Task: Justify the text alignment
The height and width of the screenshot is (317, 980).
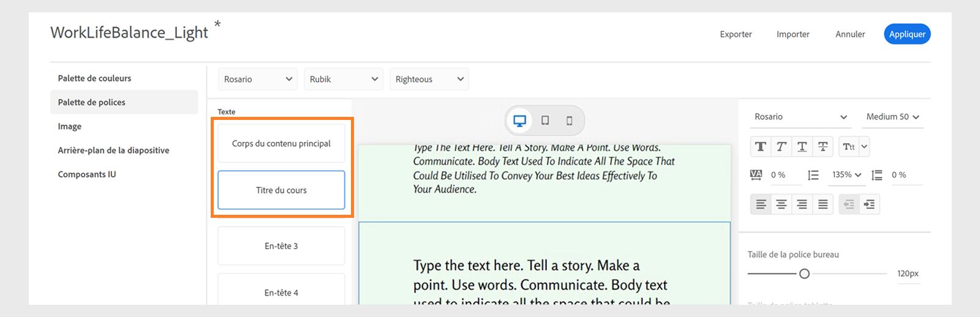Action: click(823, 204)
